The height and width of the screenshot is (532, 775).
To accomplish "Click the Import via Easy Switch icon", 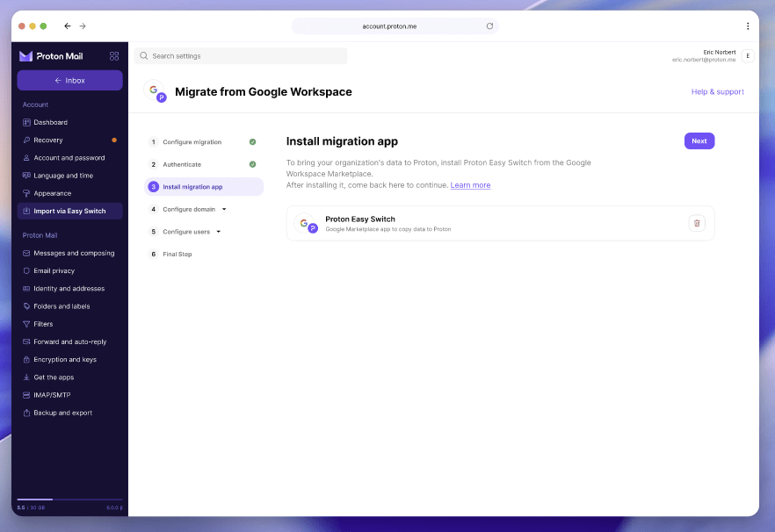I will 26,212.
